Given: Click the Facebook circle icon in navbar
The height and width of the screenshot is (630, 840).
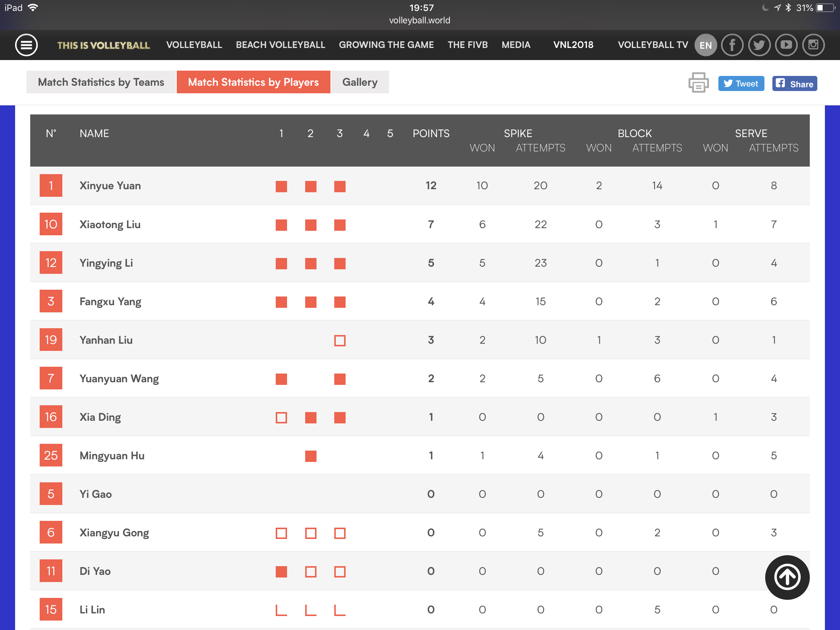Looking at the screenshot, I should pyautogui.click(x=732, y=45).
